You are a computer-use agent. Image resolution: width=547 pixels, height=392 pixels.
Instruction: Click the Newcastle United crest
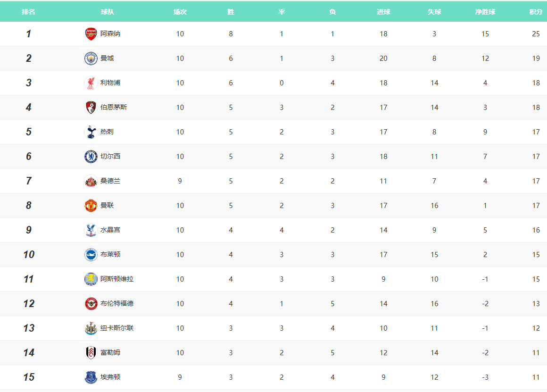click(91, 328)
